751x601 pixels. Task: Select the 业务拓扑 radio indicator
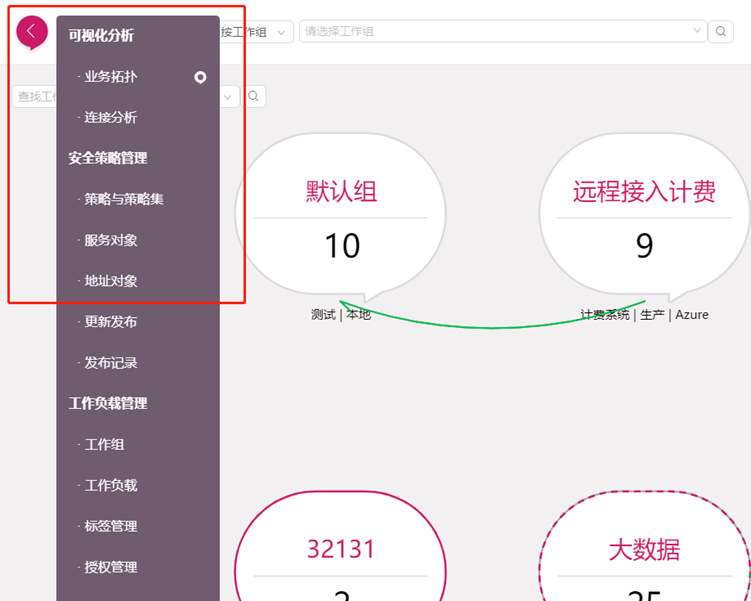point(200,77)
